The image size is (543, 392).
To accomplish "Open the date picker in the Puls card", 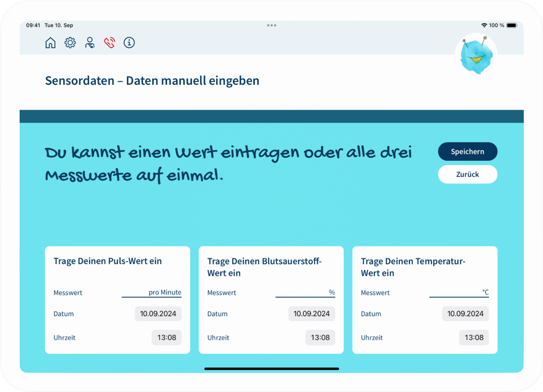I will [158, 314].
